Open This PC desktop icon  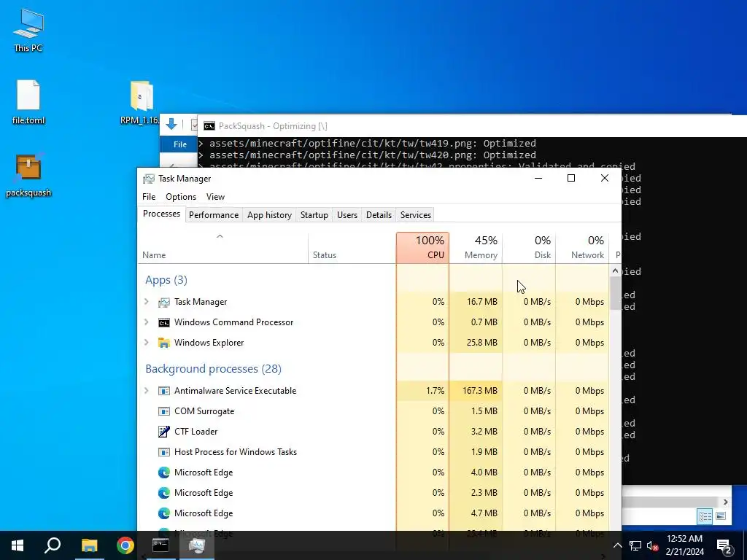(28, 30)
